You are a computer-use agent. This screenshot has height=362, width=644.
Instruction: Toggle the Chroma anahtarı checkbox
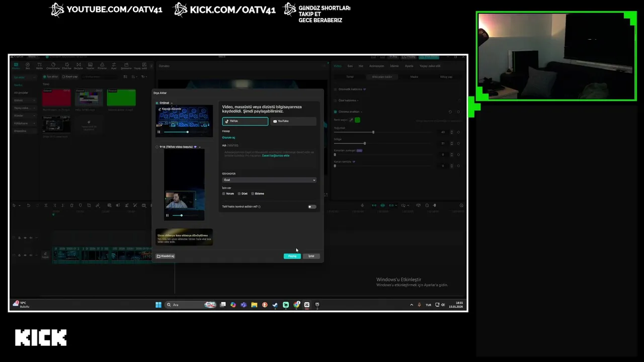tap(335, 112)
